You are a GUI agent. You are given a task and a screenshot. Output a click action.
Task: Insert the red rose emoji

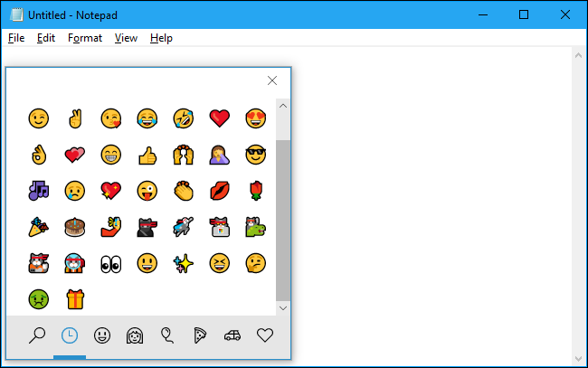pyautogui.click(x=256, y=191)
